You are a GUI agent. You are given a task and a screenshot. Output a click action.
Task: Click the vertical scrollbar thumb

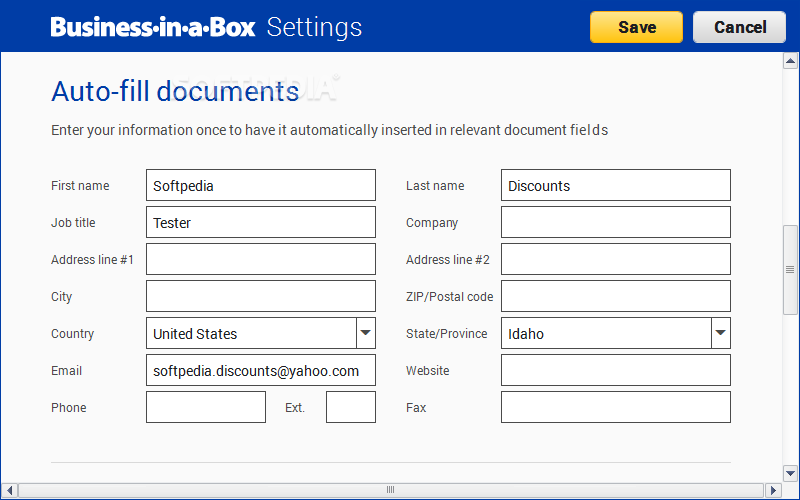790,269
